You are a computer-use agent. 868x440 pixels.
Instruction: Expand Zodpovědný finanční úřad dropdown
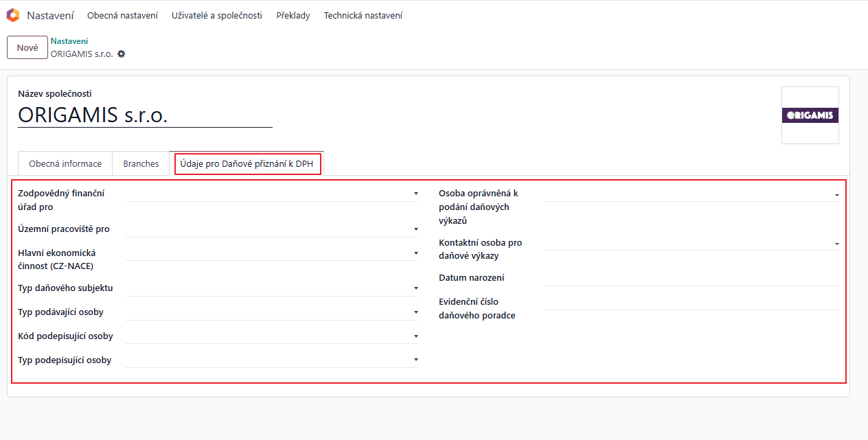[x=271, y=194]
